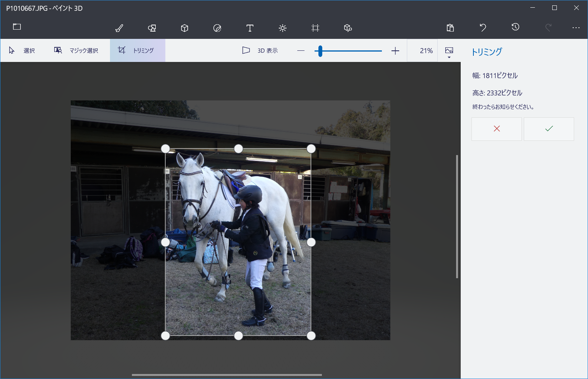Select the Text tool

(250, 28)
